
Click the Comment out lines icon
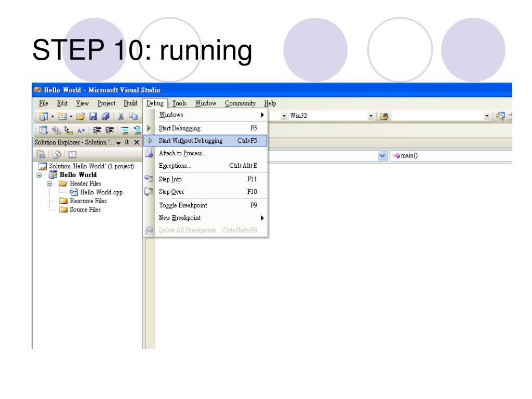tap(125, 130)
